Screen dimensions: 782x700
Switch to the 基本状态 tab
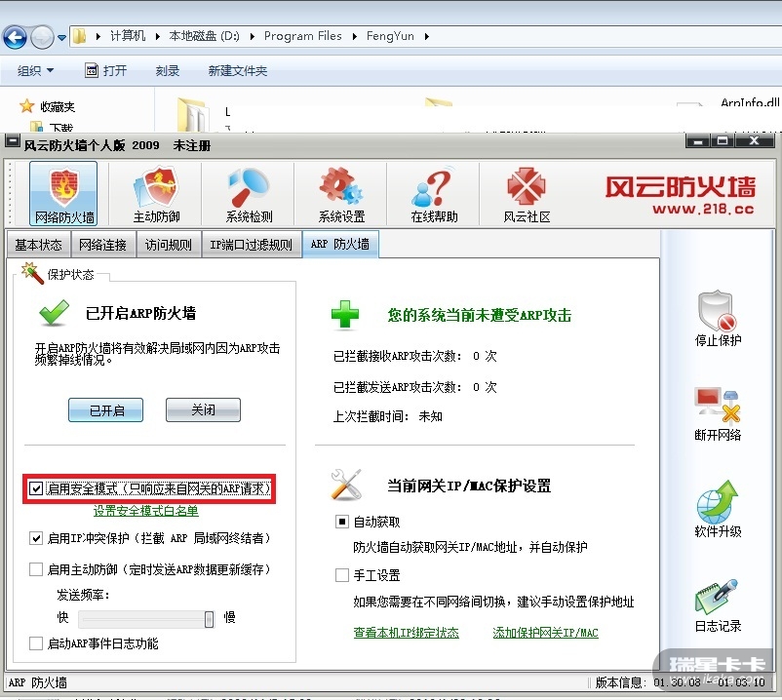point(38,245)
